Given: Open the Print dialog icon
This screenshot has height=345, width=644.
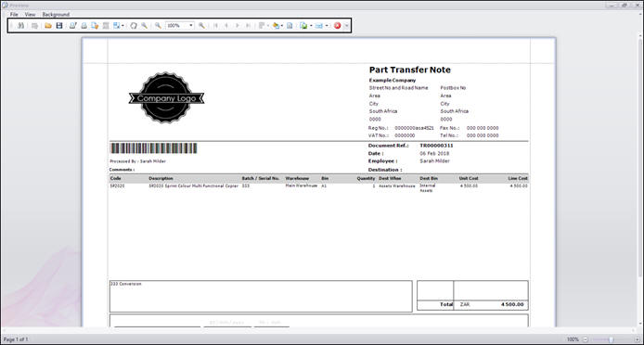Looking at the screenshot, I should [72, 25].
